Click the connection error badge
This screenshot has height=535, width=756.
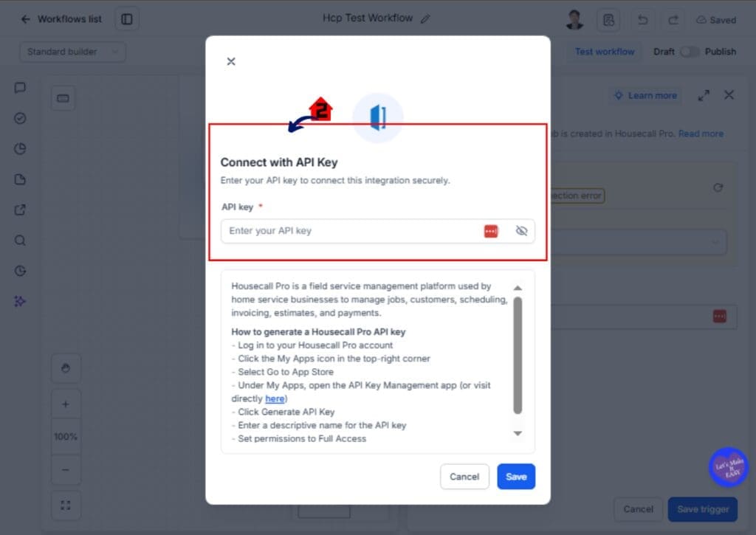point(577,196)
